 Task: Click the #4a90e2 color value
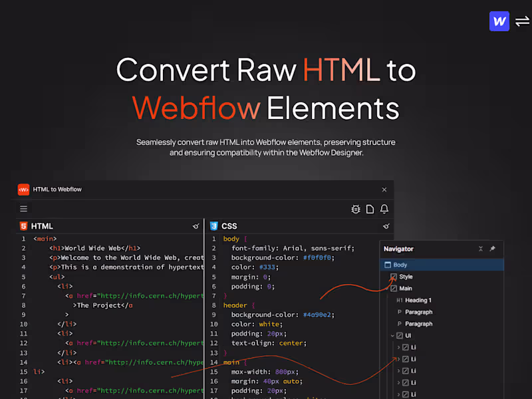(317, 315)
